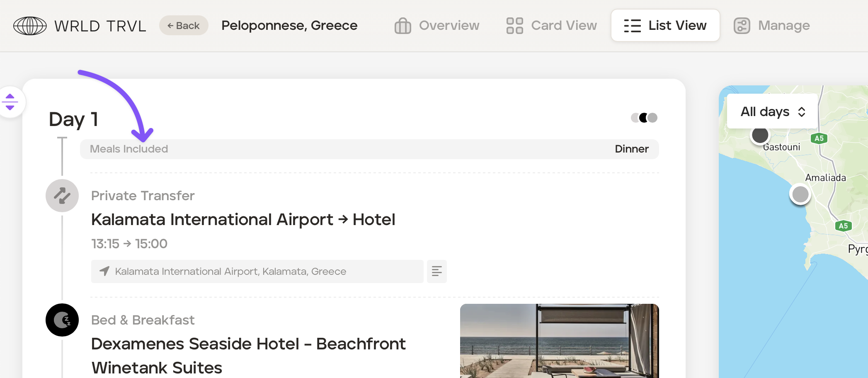868x378 pixels.
Task: Open the Manage tab
Action: click(771, 26)
